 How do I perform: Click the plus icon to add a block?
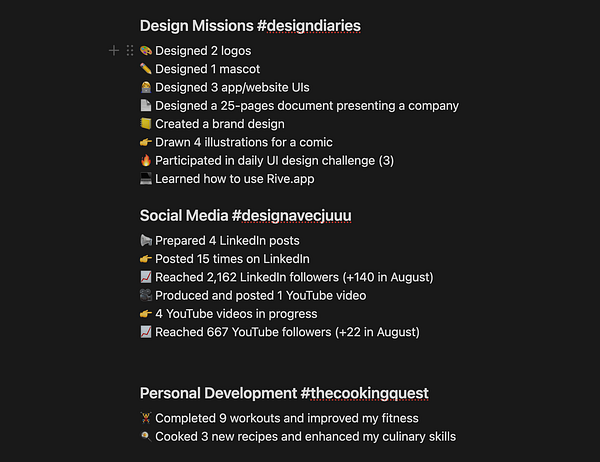[114, 50]
